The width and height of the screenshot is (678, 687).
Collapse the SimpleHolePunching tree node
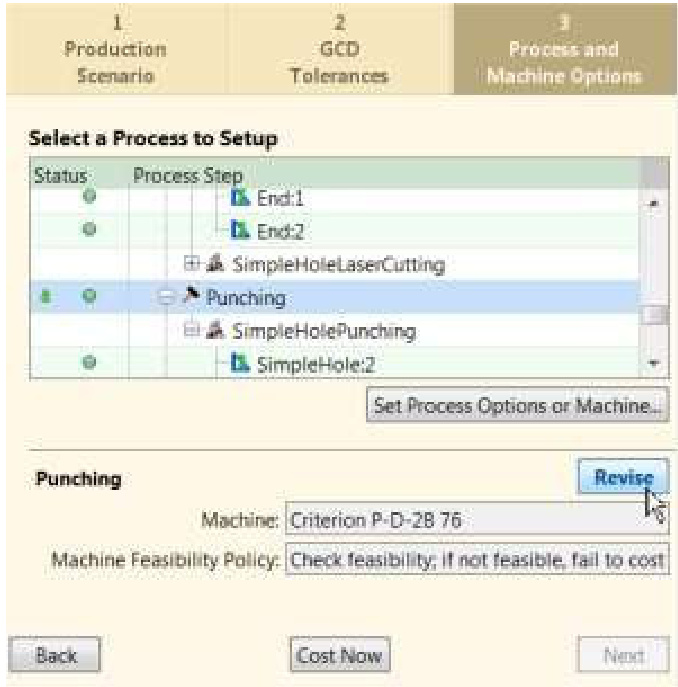pos(193,331)
